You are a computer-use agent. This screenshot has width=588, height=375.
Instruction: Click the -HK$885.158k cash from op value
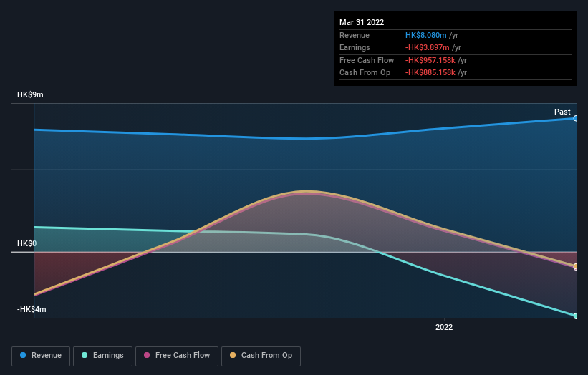[430, 73]
